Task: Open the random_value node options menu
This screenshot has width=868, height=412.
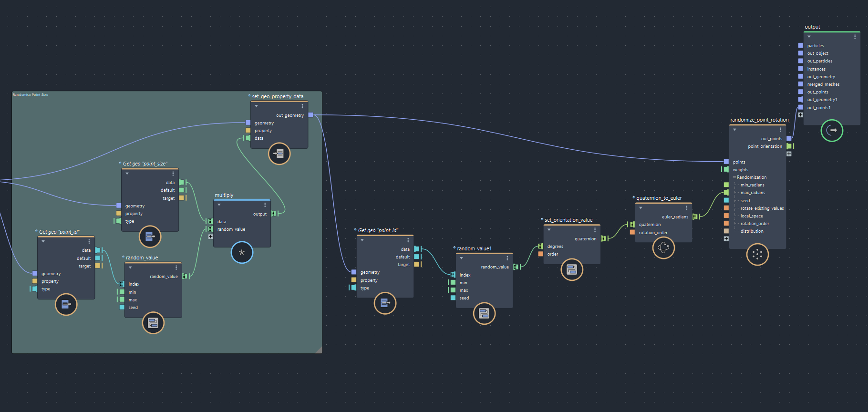Action: pos(176,267)
